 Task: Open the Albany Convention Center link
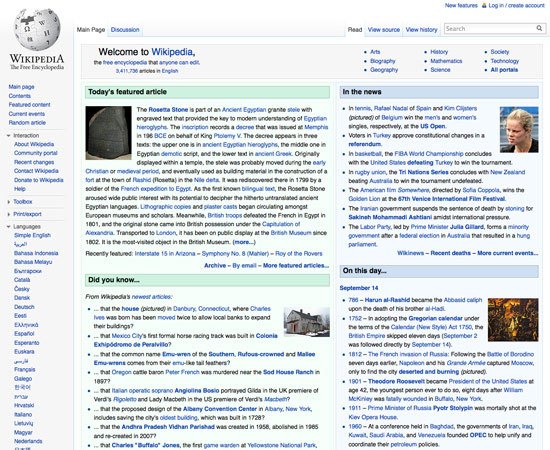pyautogui.click(x=220, y=409)
